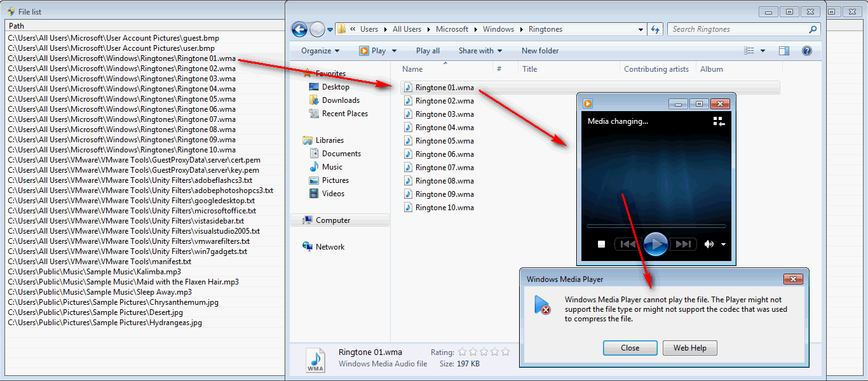Mute Media Player volume speaker icon

point(709,244)
